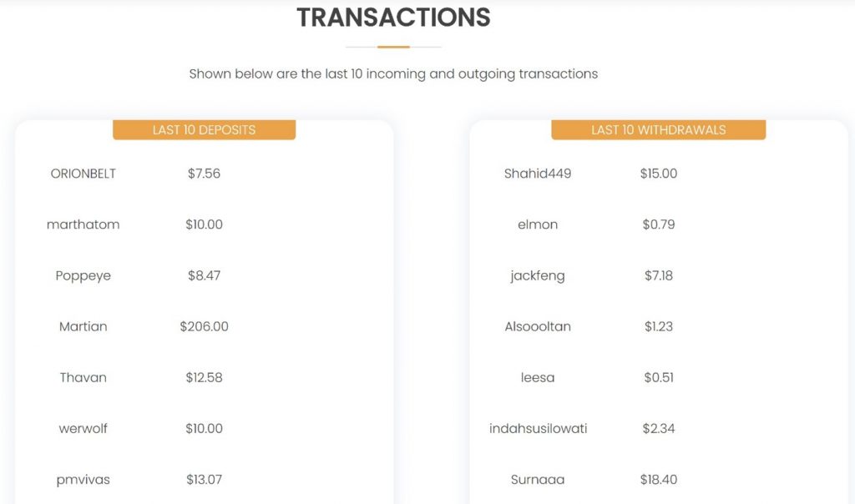Select pmvivas in deposits list
The width and height of the screenshot is (855, 504).
tap(83, 480)
